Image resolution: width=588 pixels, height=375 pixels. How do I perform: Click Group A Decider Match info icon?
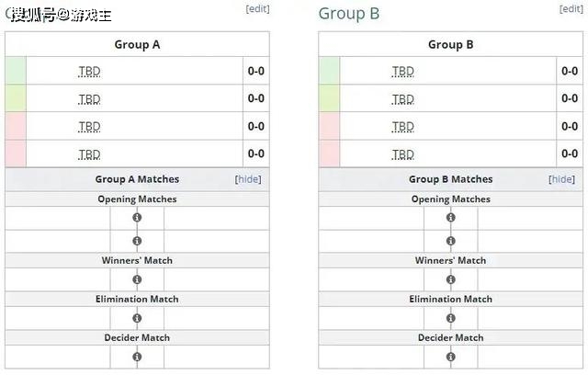point(137,357)
